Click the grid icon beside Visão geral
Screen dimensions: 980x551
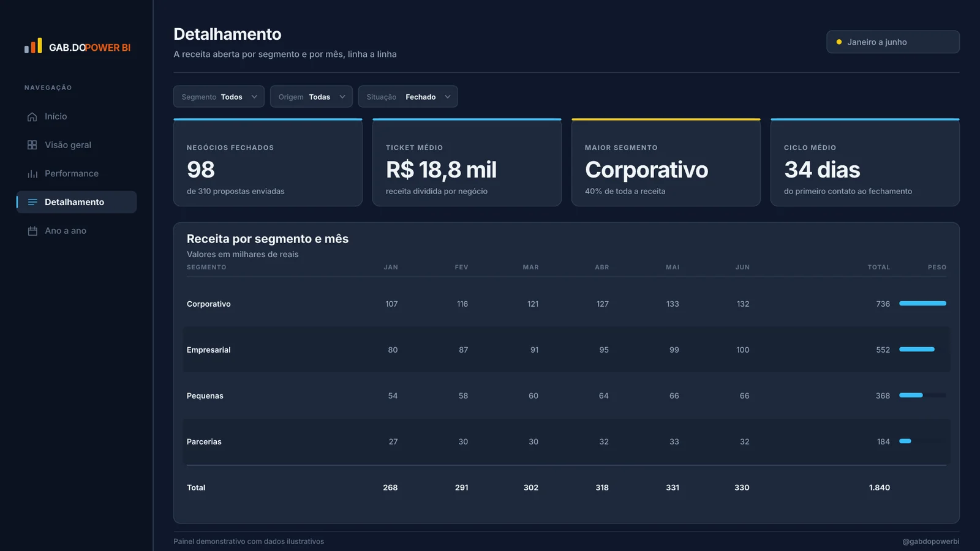coord(32,145)
